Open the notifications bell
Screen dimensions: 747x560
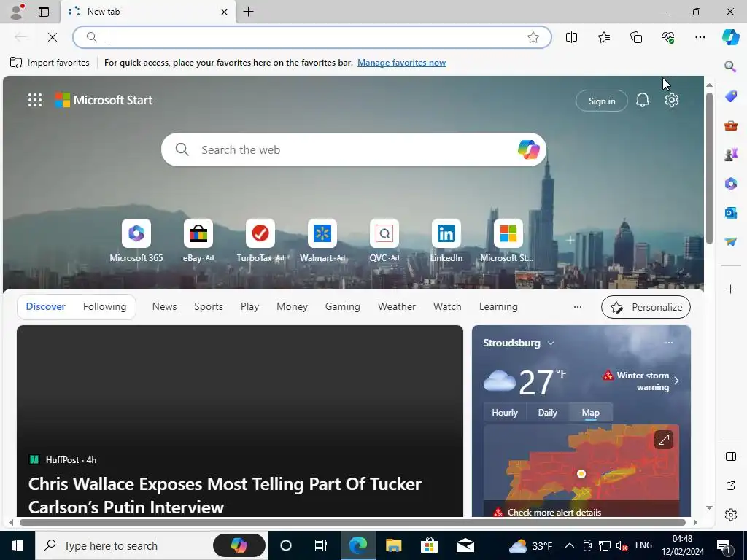642,100
